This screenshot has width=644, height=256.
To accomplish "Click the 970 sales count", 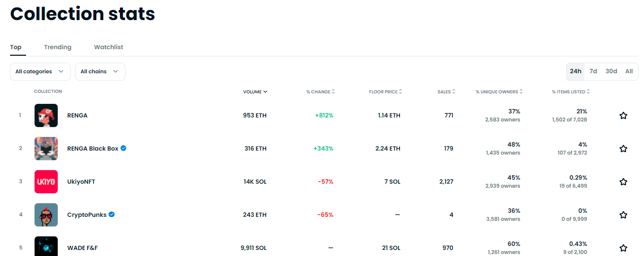I will [448, 248].
